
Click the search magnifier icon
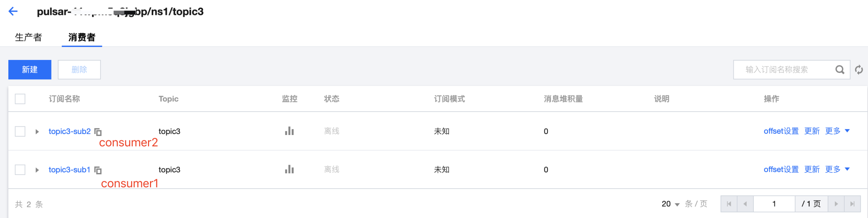[840, 70]
